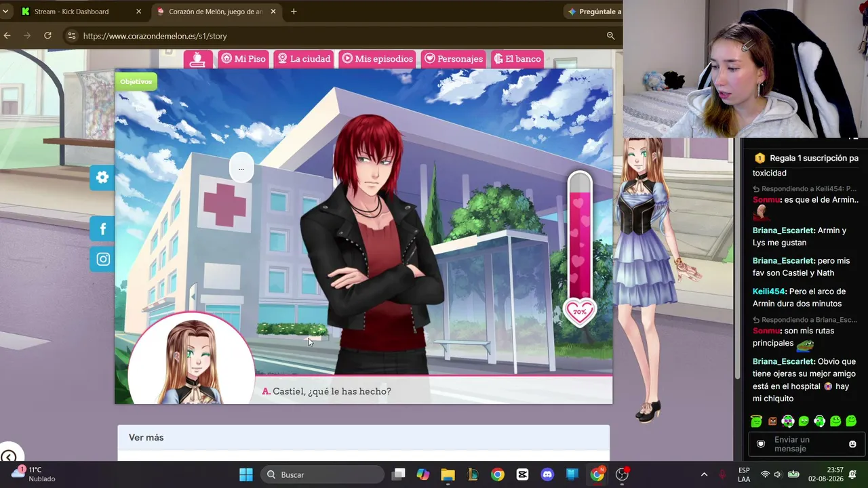Open Task View on the taskbar
This screenshot has height=488, width=868.
pyautogui.click(x=399, y=474)
